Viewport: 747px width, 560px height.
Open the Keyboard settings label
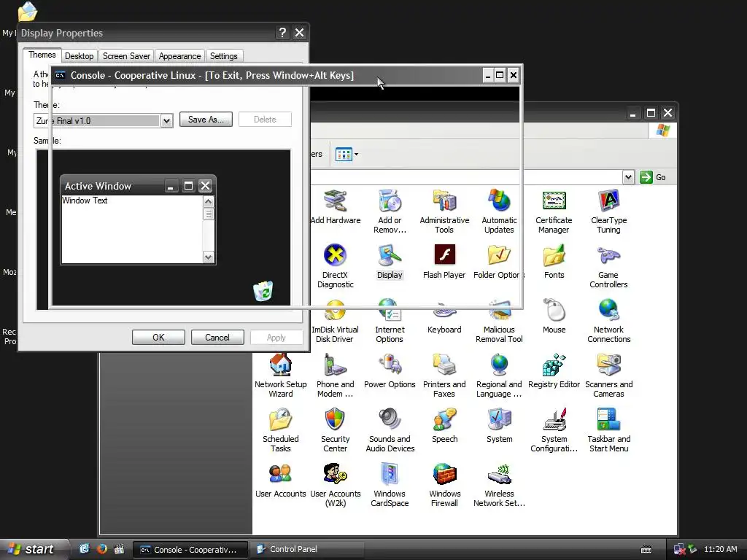point(444,330)
